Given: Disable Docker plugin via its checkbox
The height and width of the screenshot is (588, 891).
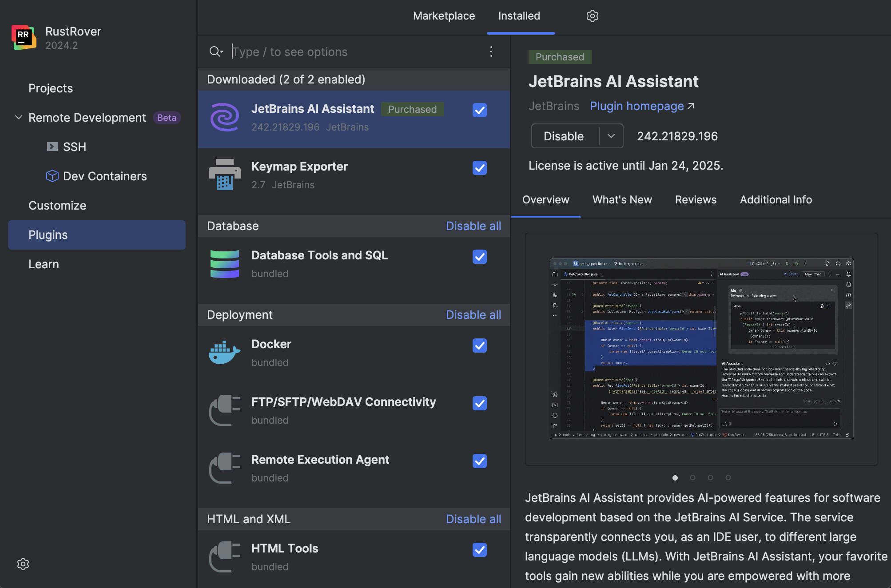Looking at the screenshot, I should point(479,346).
